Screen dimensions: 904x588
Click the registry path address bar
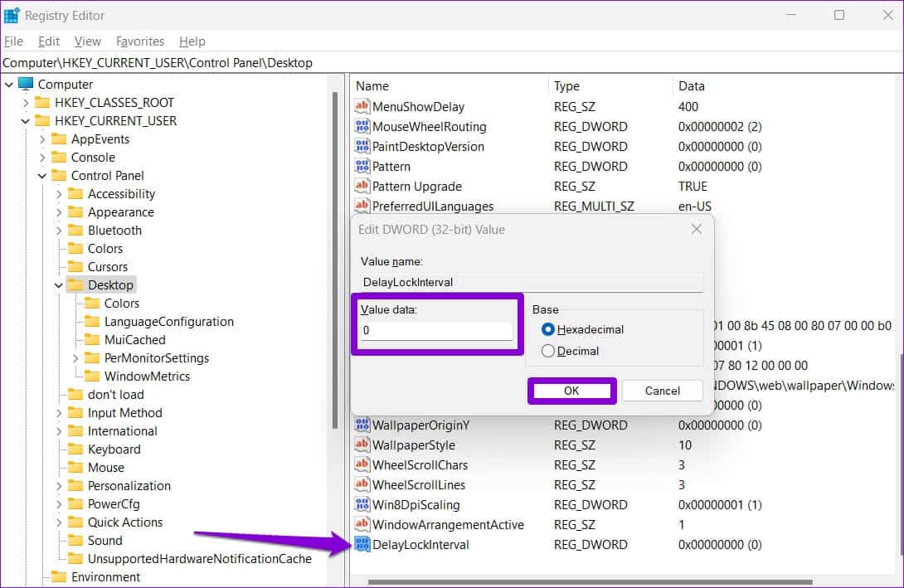point(451,63)
